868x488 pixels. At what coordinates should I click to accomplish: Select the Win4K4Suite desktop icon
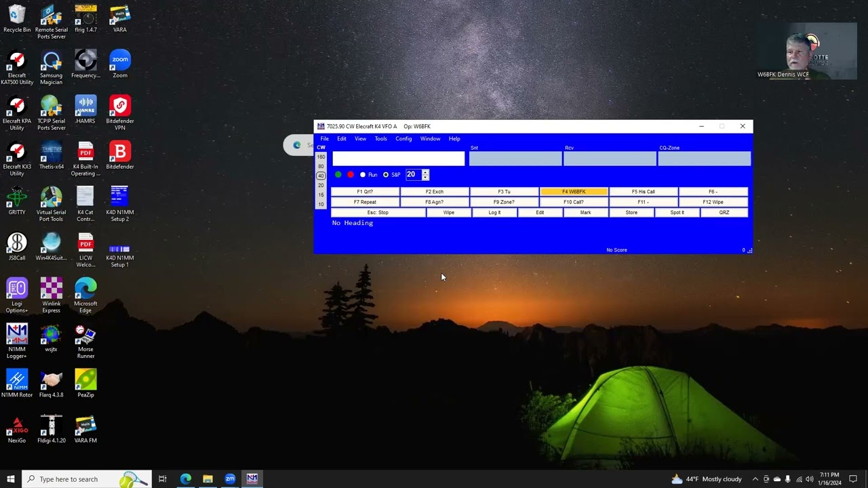tap(52, 246)
